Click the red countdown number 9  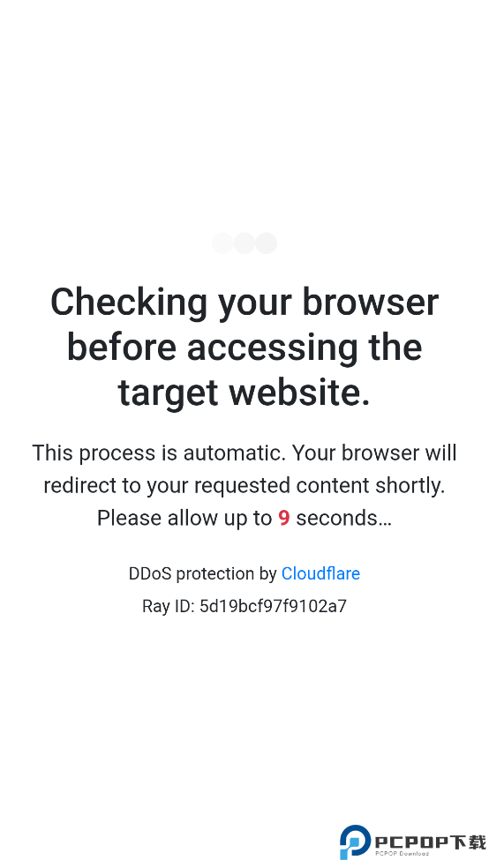pos(284,518)
